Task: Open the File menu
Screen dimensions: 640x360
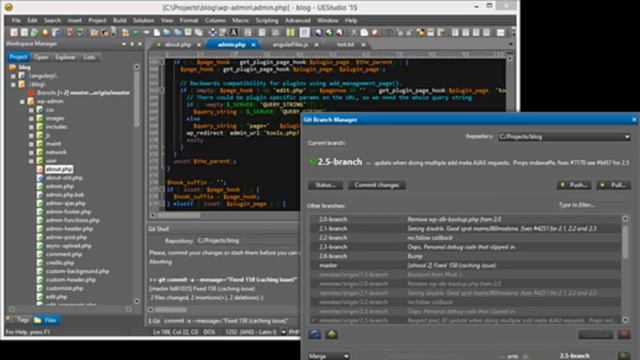Action: (16, 20)
